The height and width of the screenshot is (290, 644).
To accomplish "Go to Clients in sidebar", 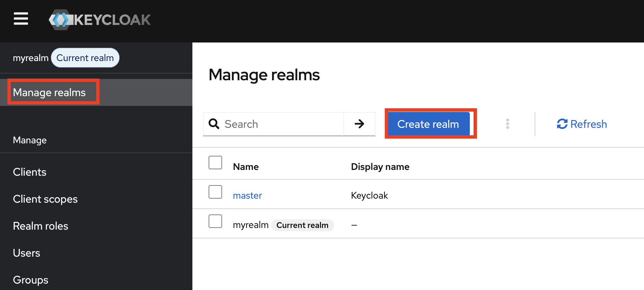I will pos(30,172).
